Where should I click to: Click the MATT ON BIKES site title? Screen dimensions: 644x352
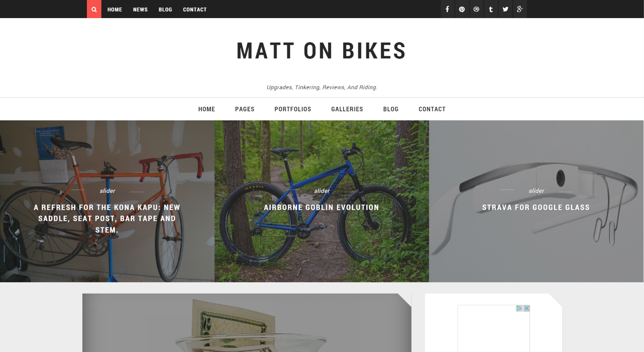[x=322, y=51]
